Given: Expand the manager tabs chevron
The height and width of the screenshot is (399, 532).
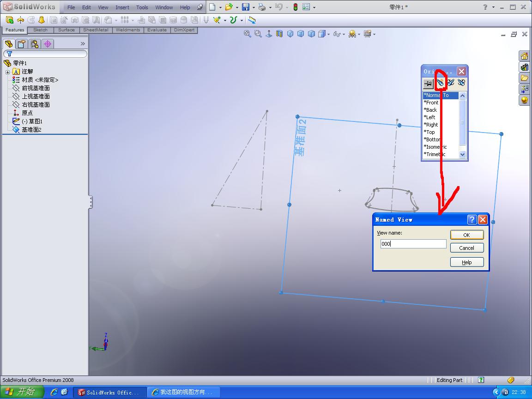Looking at the screenshot, I should coord(83,44).
